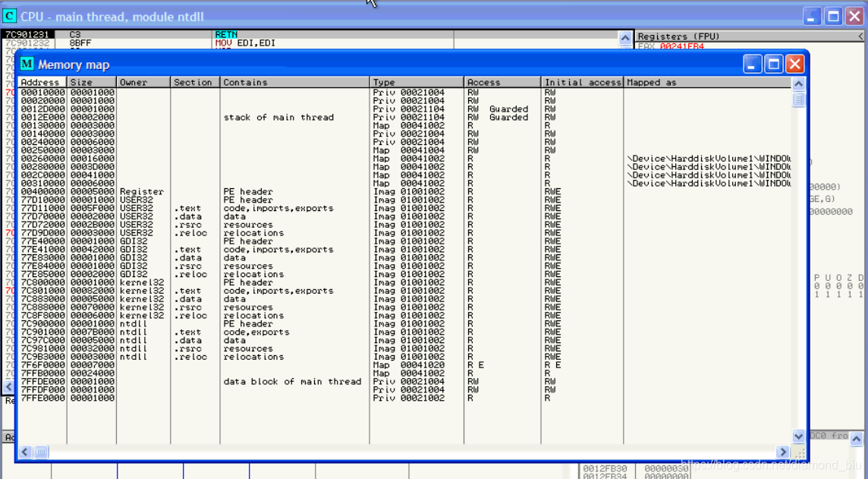Select address 00260000 mapped HarddiskVolume1 row
The image size is (868, 479).
point(405,159)
